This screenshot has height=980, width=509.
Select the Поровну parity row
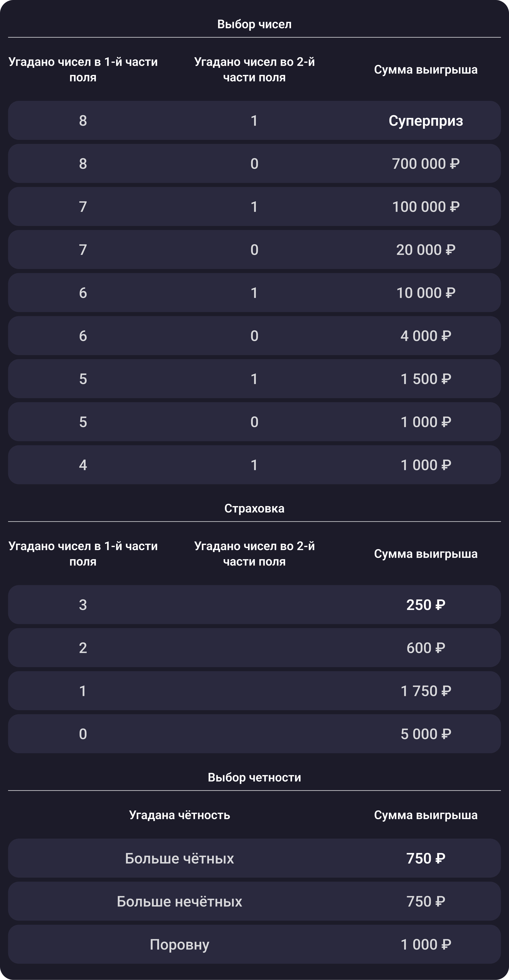pyautogui.click(x=254, y=944)
